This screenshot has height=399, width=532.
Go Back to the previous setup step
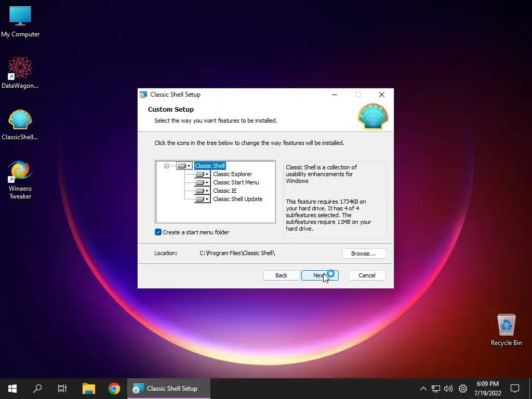pos(281,275)
